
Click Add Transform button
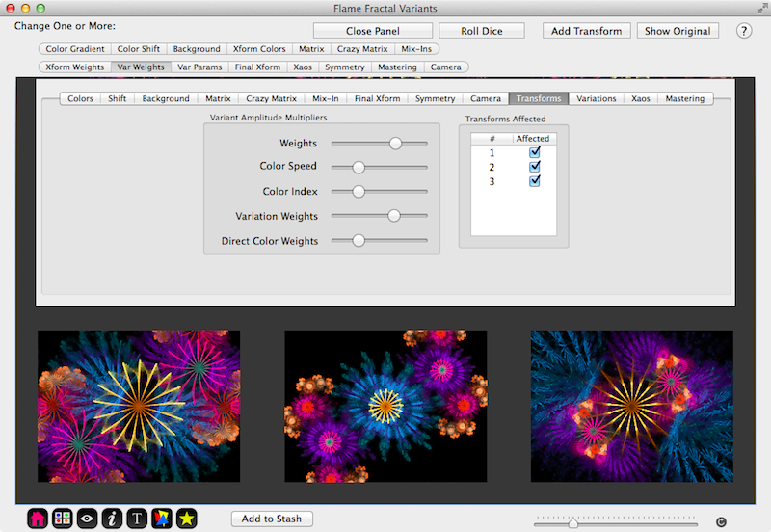pyautogui.click(x=587, y=31)
